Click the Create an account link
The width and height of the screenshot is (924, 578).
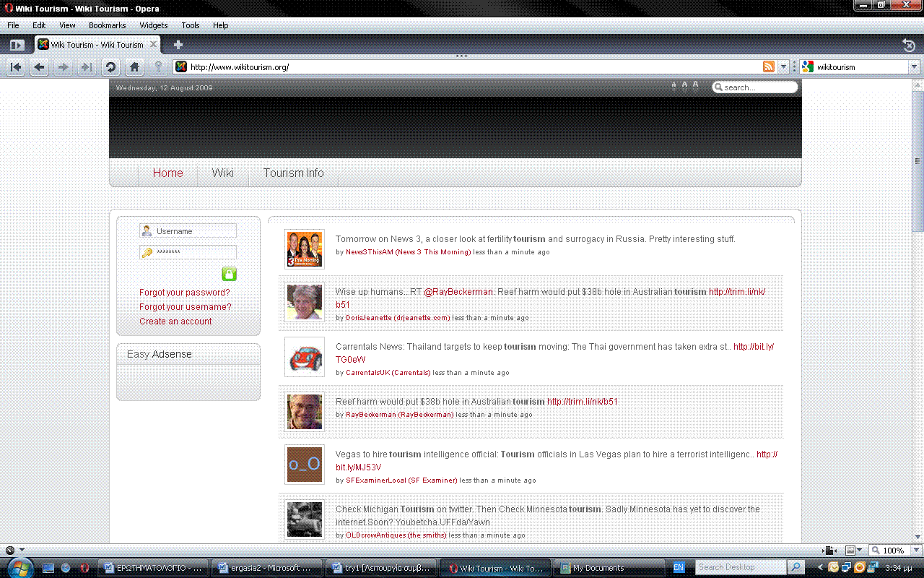click(x=175, y=322)
